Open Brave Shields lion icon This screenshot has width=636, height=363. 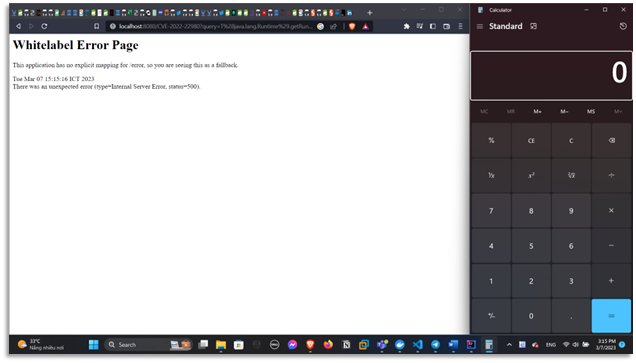(x=352, y=26)
